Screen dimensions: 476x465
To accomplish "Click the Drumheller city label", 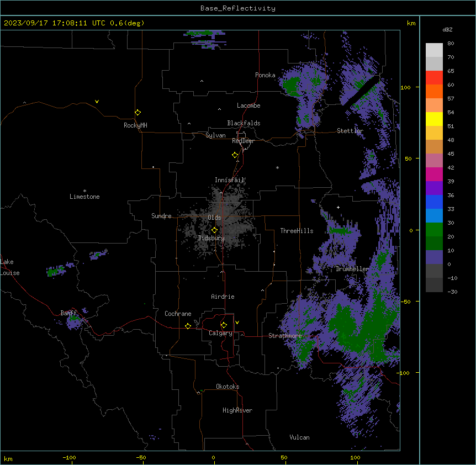I will pos(352,269).
